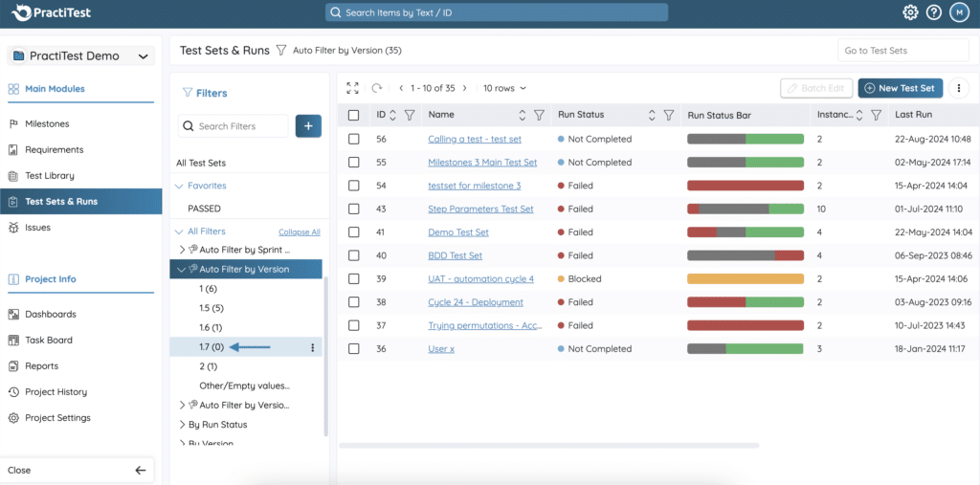Click the help question mark icon

934,12
